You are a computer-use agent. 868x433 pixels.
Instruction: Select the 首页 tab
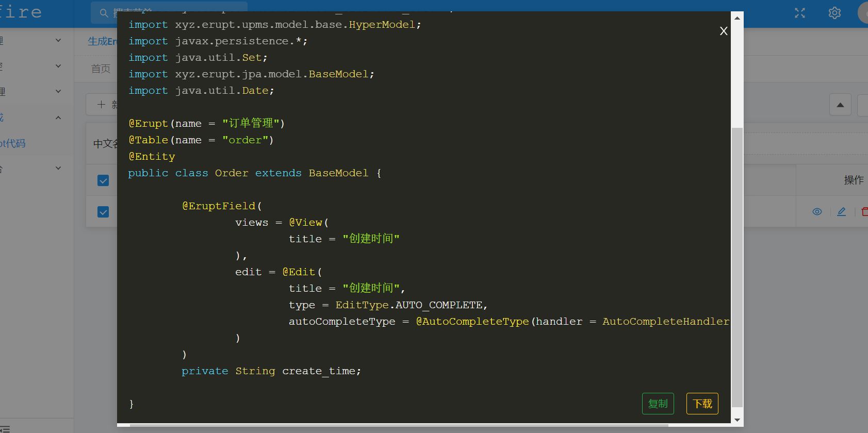pos(101,69)
